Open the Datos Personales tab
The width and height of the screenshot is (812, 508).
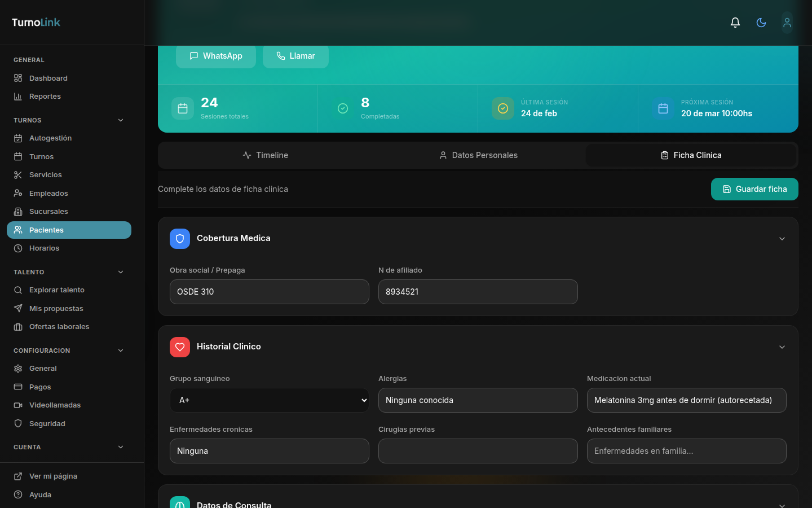(478, 155)
